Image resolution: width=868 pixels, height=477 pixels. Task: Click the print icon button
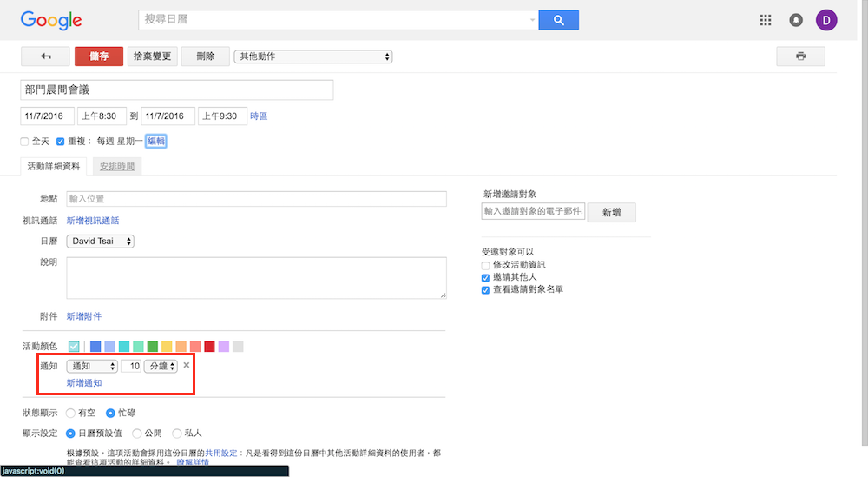[x=800, y=56]
